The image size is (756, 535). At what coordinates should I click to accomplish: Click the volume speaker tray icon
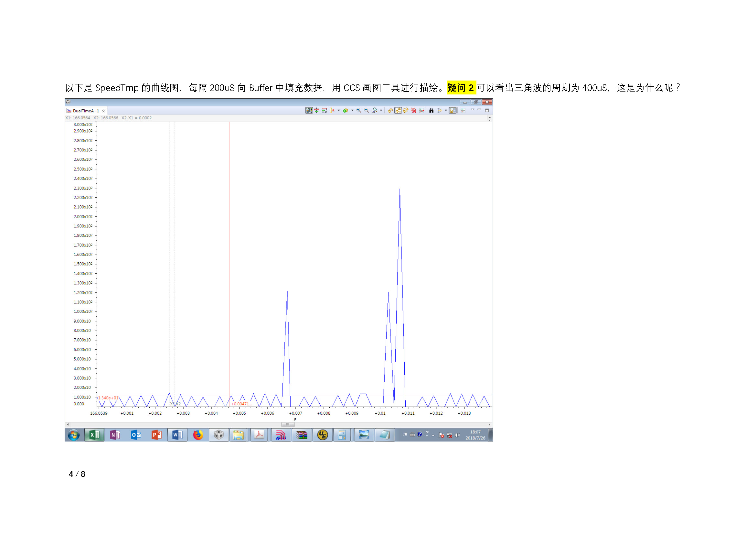[x=457, y=435]
